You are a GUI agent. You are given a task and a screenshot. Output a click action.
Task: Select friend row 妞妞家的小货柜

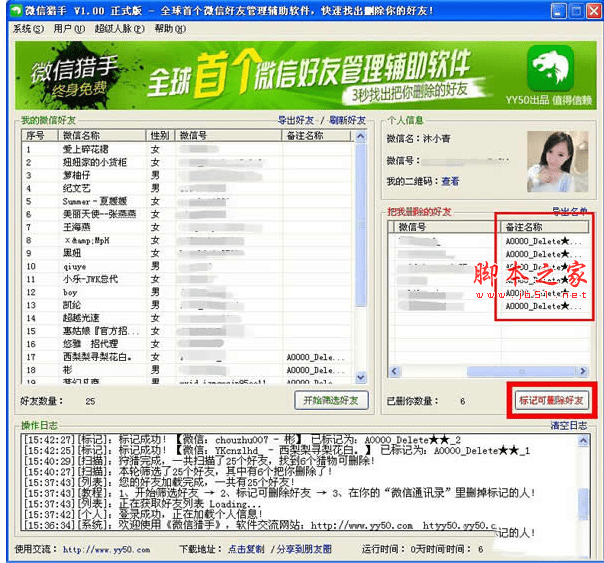(x=187, y=162)
